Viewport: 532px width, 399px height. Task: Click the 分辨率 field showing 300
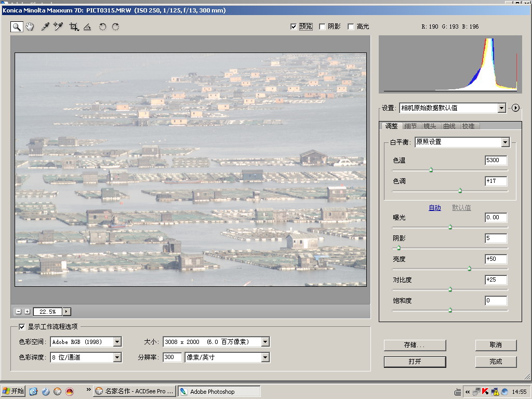[x=172, y=357]
